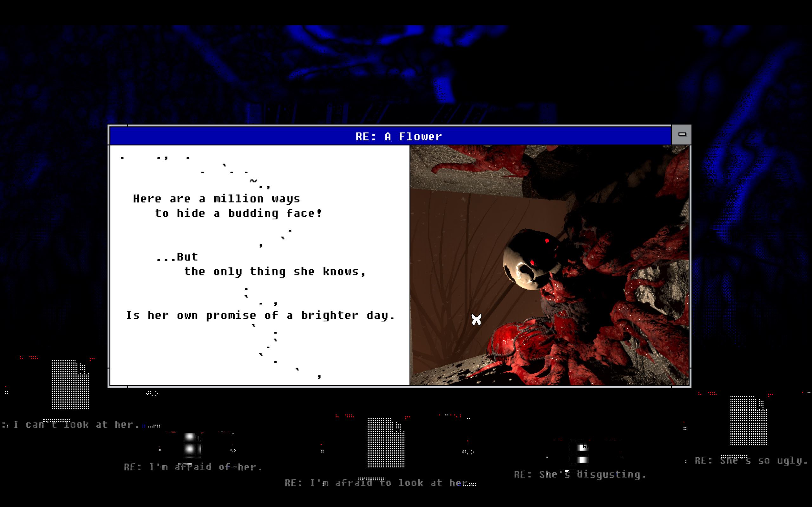This screenshot has height=507, width=812.
Task: Click the line "Here are a million ways"
Action: point(216,199)
